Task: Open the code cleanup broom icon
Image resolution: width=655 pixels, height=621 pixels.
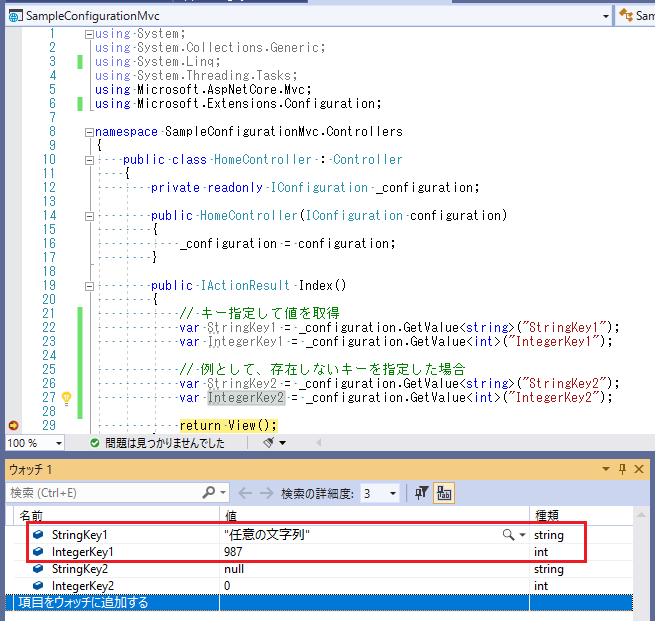Action: click(x=269, y=443)
